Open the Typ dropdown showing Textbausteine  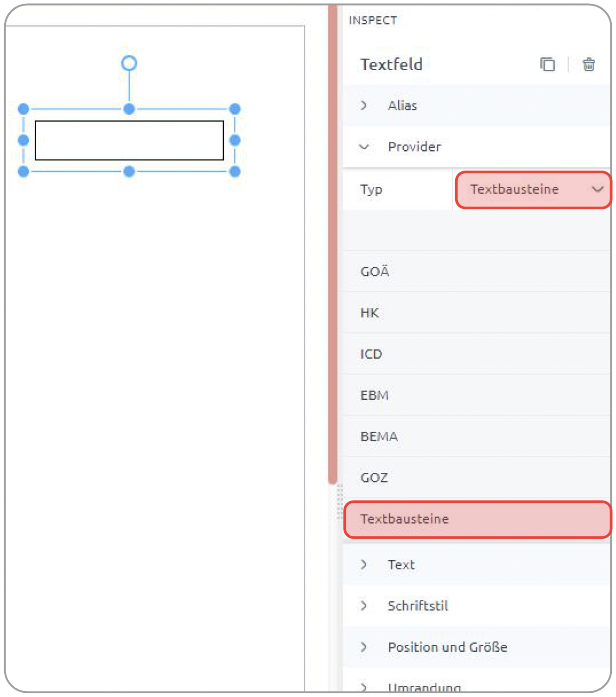[x=533, y=190]
